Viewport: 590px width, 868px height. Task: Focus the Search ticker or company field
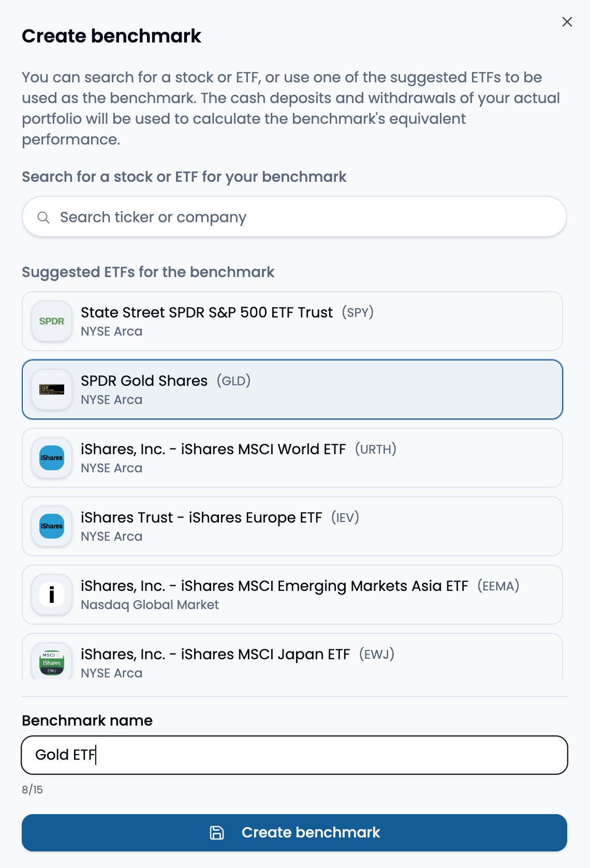click(300, 218)
